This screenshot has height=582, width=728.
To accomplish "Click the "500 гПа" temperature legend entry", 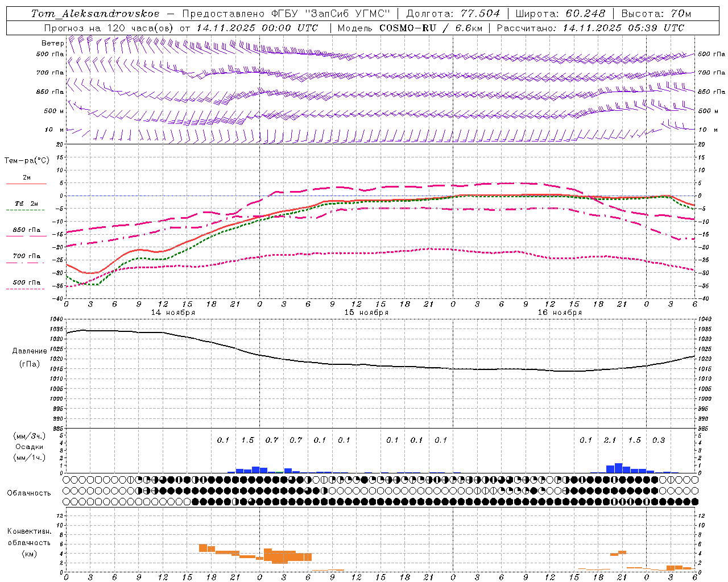I will [x=27, y=282].
